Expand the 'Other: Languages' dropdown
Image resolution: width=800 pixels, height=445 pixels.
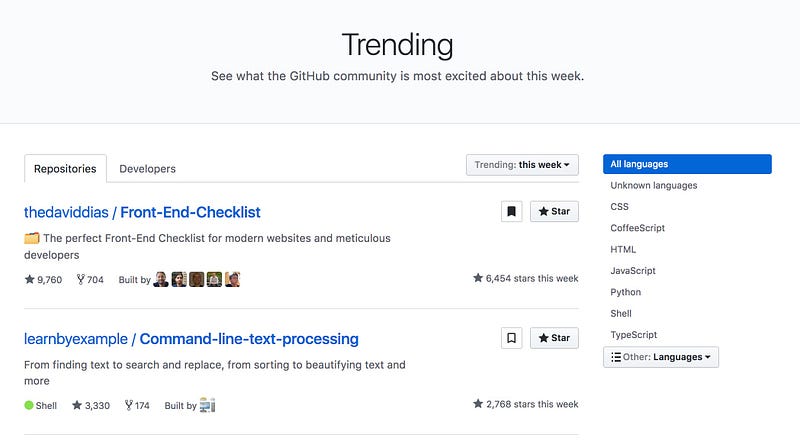click(661, 357)
